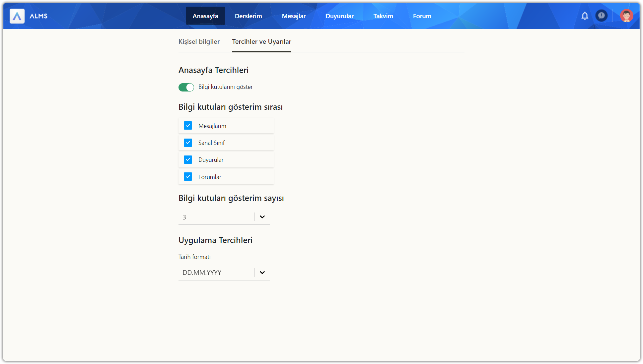This screenshot has width=643, height=364.
Task: Open Mesajlar from top navigation
Action: (294, 16)
